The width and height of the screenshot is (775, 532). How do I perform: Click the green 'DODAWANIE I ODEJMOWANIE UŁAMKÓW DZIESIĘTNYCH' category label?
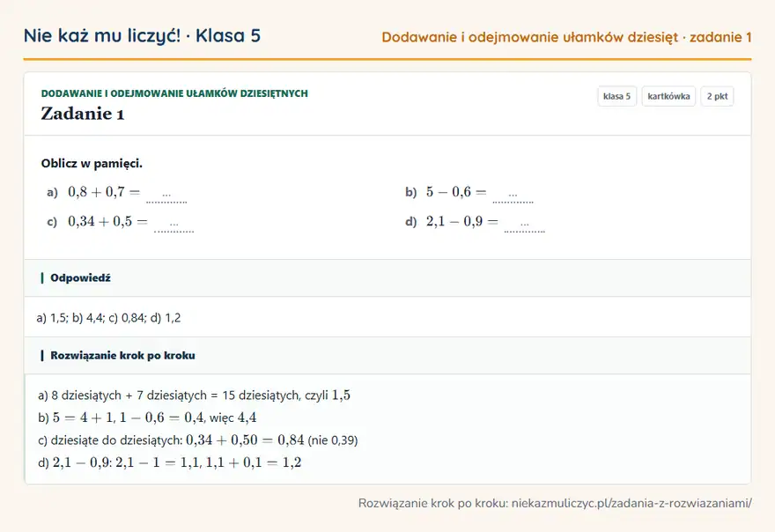click(x=174, y=93)
